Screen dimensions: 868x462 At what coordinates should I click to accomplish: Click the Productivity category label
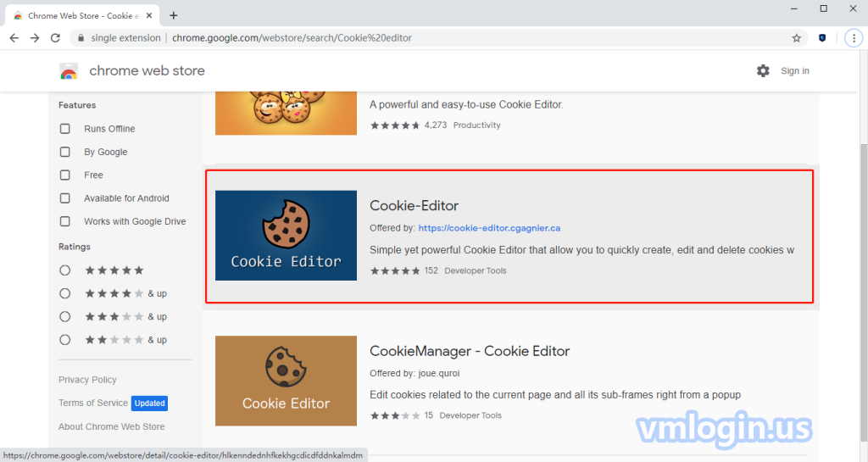pyautogui.click(x=476, y=125)
